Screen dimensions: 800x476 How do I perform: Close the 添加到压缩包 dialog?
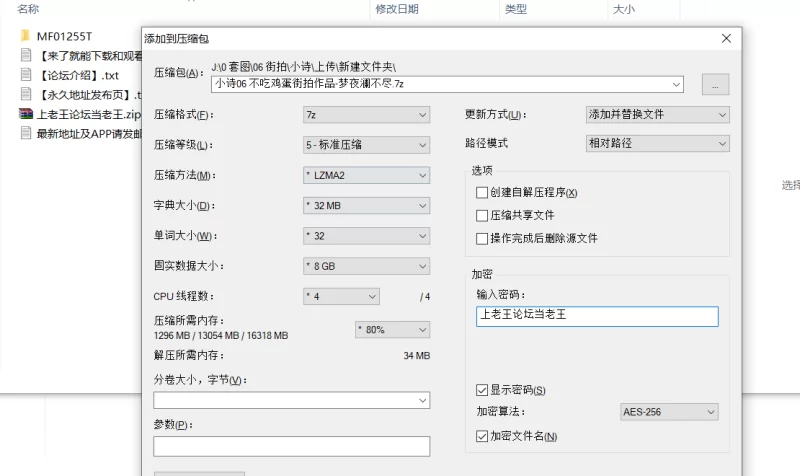tap(725, 39)
